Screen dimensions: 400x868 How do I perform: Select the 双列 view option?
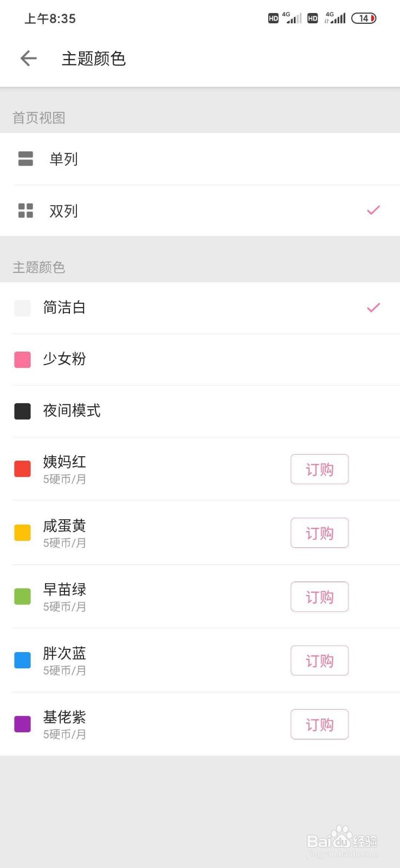[x=200, y=210]
